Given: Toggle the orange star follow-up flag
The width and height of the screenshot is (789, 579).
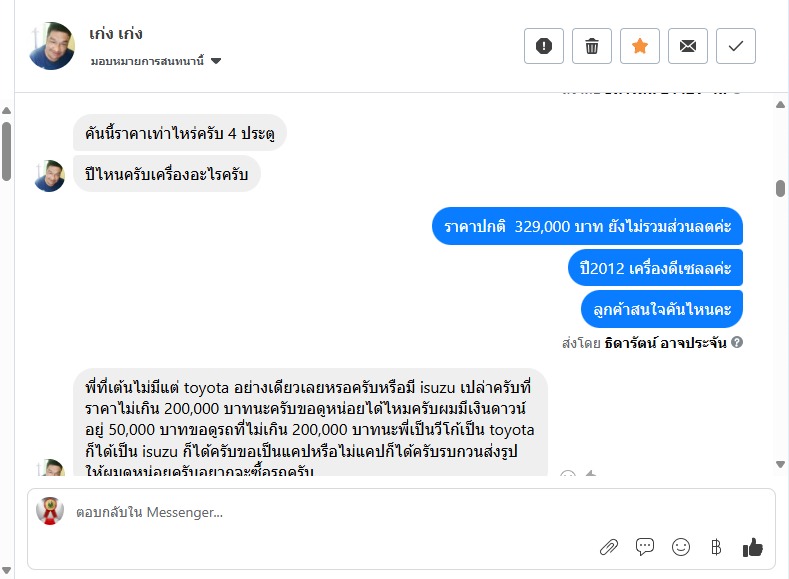Looking at the screenshot, I should tap(640, 46).
